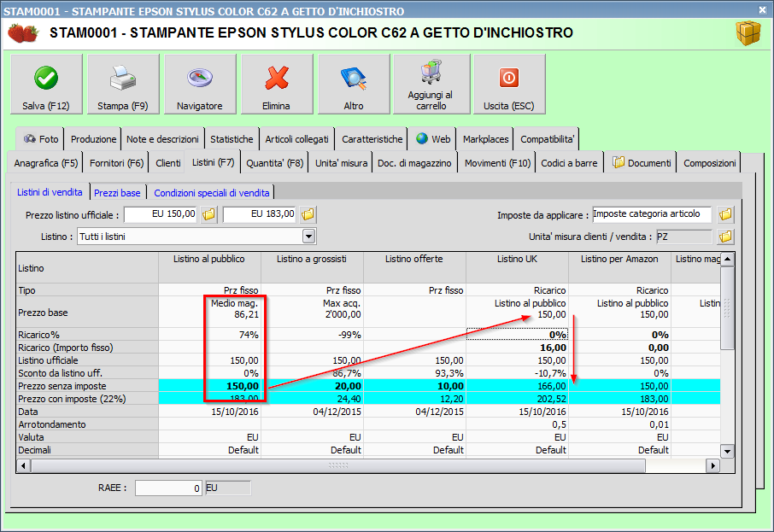Image resolution: width=774 pixels, height=532 pixels.
Task: Open the Movimenti (F10) tab
Action: [497, 163]
